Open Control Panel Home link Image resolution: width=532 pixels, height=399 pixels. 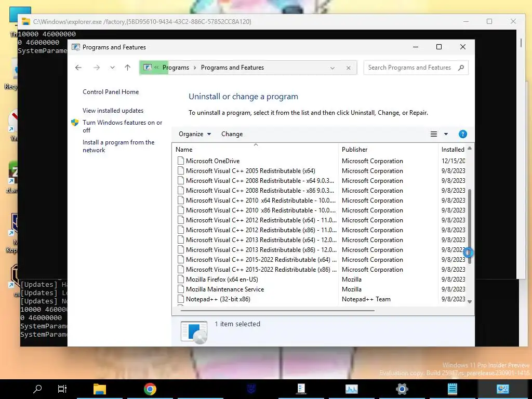pyautogui.click(x=111, y=92)
